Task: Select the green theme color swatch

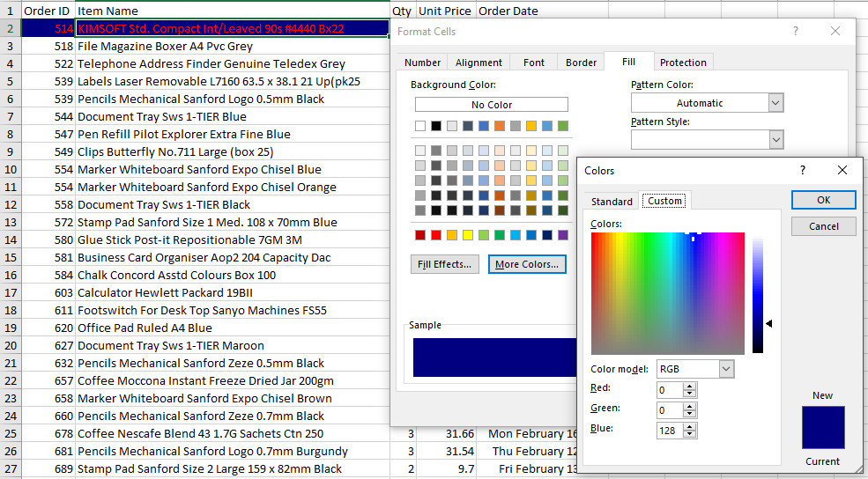Action: (x=563, y=126)
